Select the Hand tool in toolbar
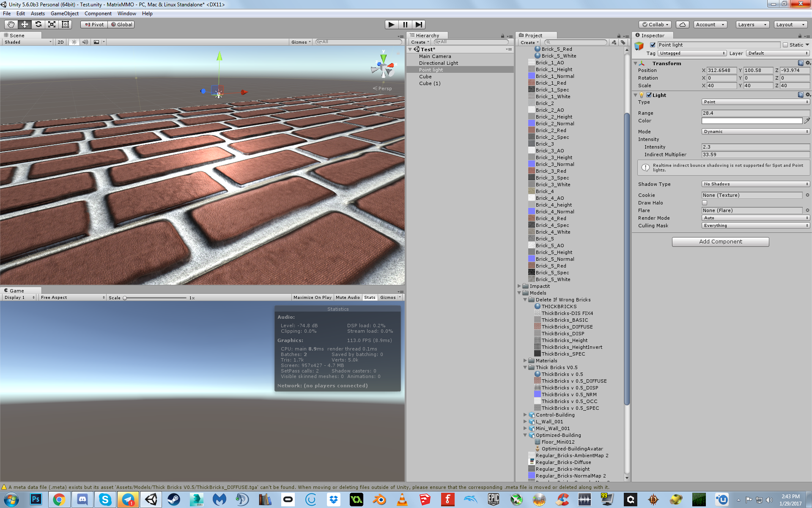Screen dimensions: 812x508 tap(11, 25)
